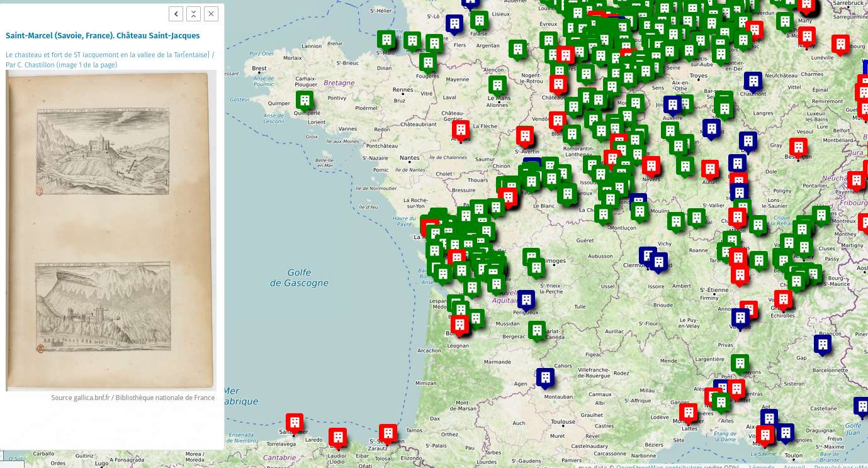Image resolution: width=868 pixels, height=468 pixels.
Task: Go back with the left arrow button
Action: coord(176,13)
